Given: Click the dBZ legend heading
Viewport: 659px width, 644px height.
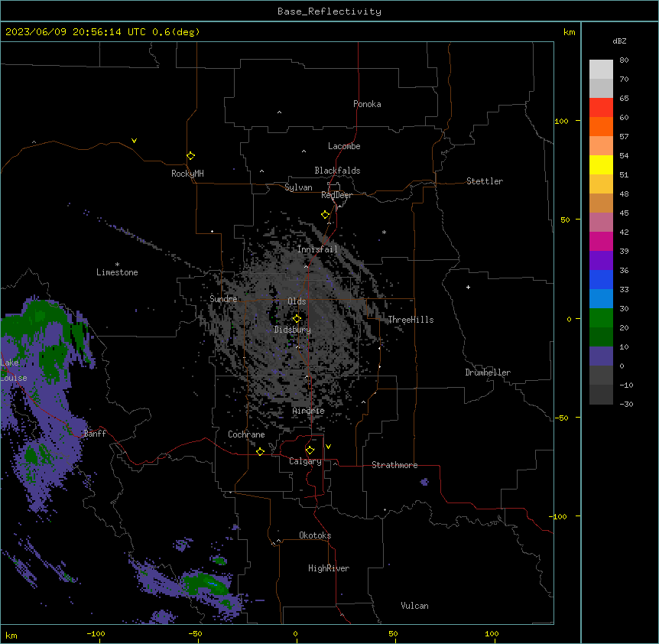Looking at the screenshot, I should tap(619, 41).
